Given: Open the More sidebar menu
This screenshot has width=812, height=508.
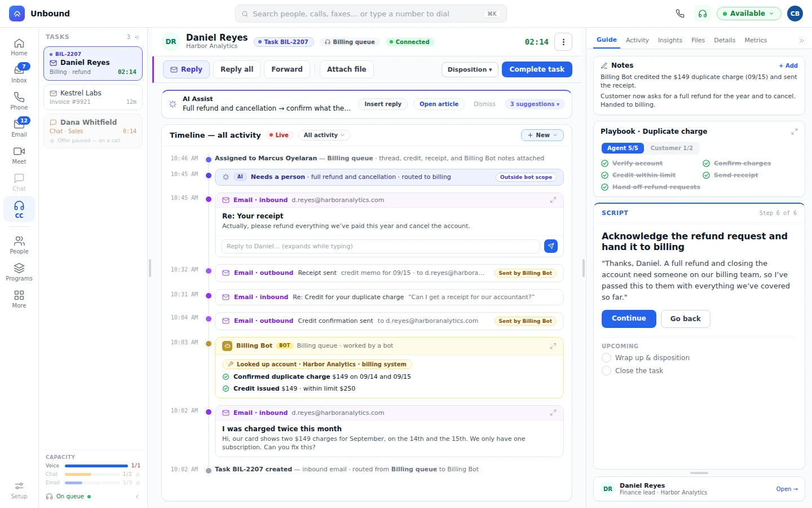Looking at the screenshot, I should pyautogui.click(x=19, y=299).
